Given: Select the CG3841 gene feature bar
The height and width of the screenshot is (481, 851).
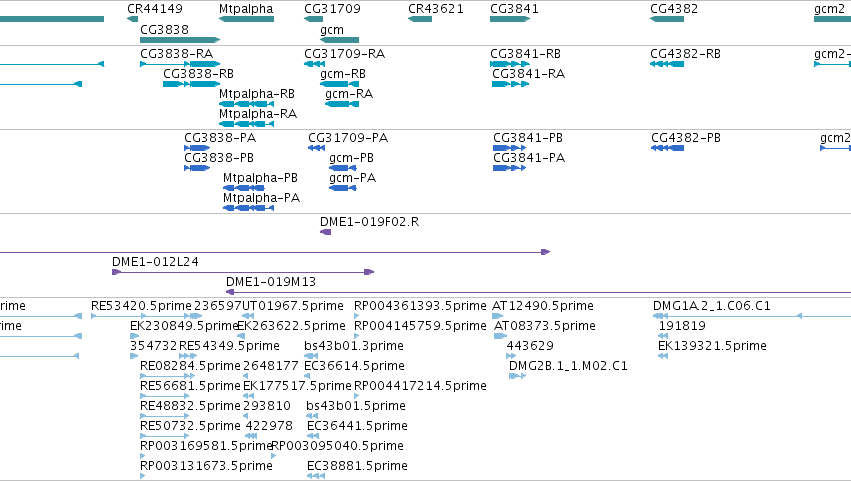Looking at the screenshot, I should pos(510,19).
